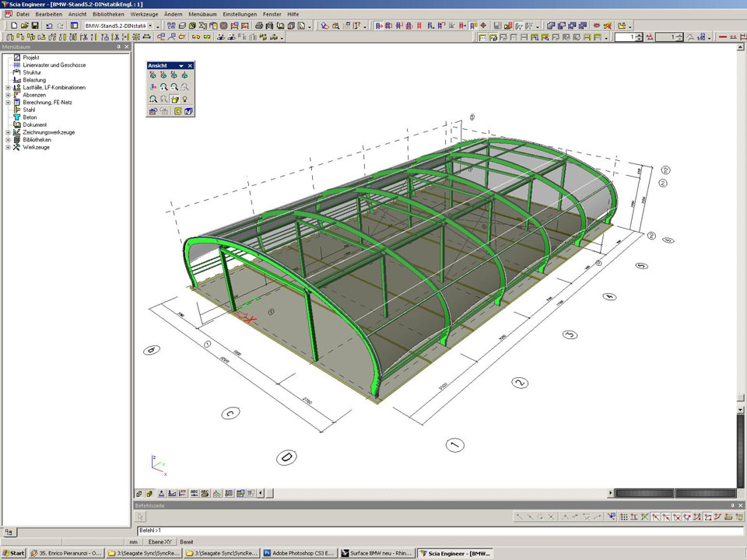This screenshot has height=560, width=747.
Task: Expand the Lastfälle, LF-Kombinationen node
Action: (x=8, y=88)
